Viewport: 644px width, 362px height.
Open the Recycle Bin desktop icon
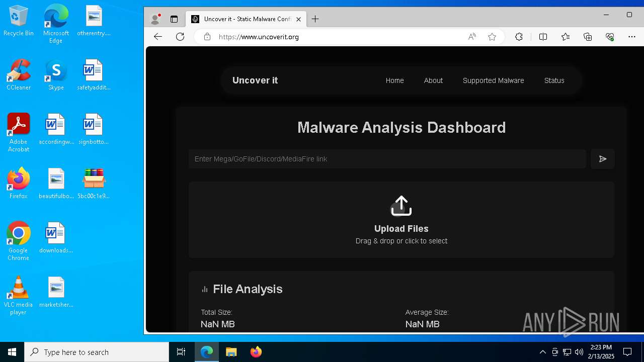19,21
